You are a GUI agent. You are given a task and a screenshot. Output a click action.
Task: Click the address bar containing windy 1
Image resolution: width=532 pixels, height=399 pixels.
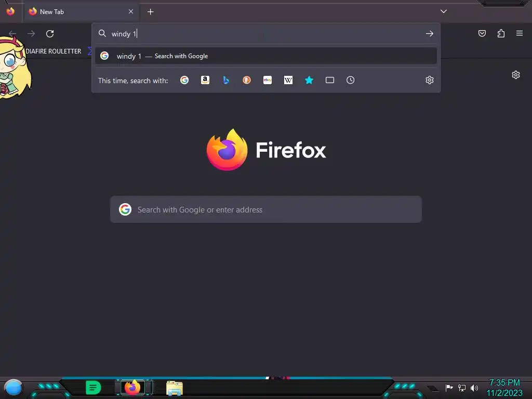pyautogui.click(x=266, y=34)
